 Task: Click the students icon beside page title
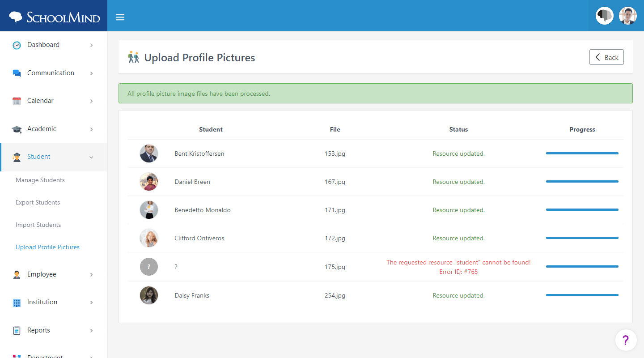click(133, 57)
